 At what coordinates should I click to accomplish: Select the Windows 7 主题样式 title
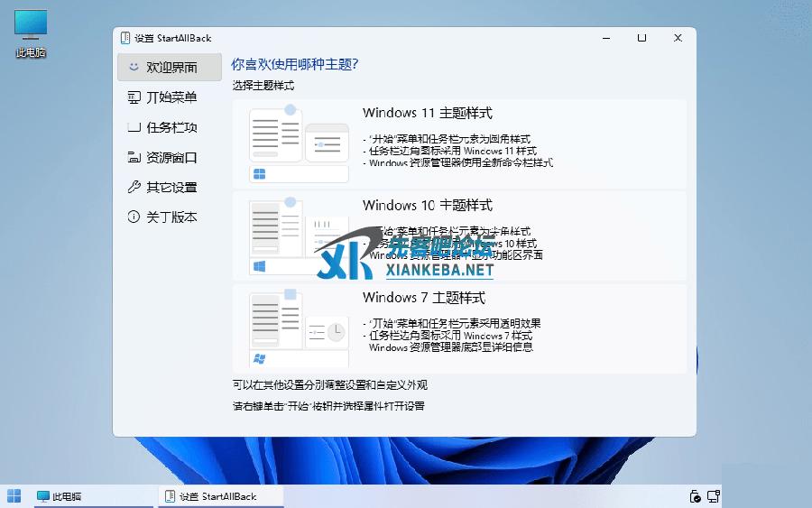[423, 297]
